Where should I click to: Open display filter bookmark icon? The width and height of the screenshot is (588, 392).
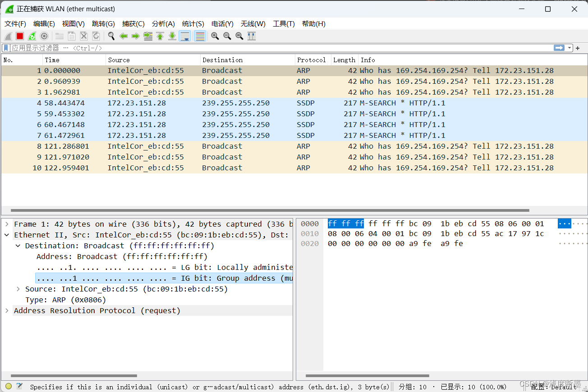(6, 48)
